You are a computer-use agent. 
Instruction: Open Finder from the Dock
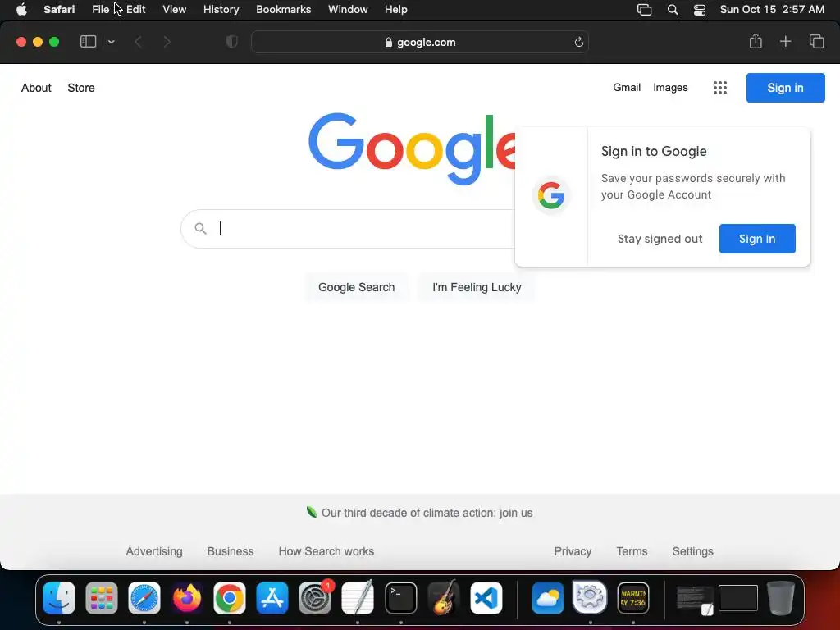coord(59,598)
